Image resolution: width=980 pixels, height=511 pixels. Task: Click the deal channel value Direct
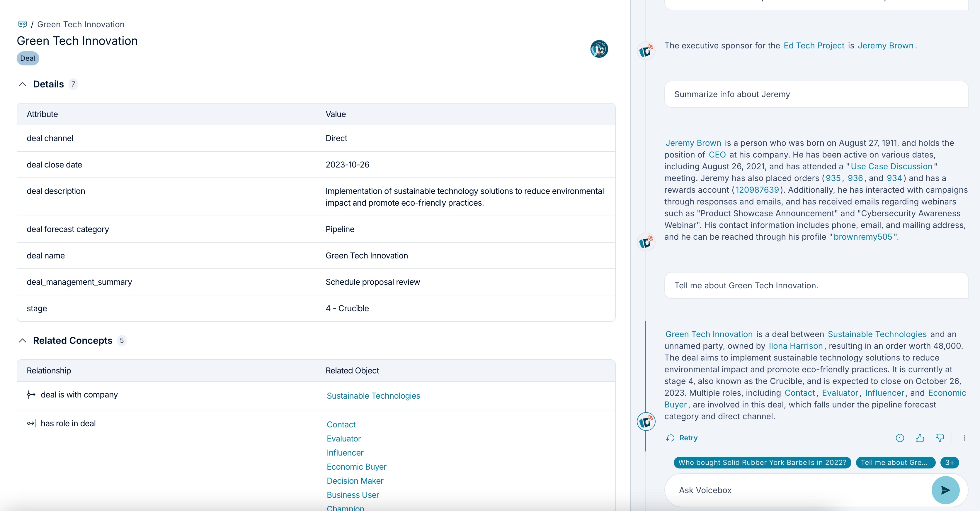click(336, 138)
